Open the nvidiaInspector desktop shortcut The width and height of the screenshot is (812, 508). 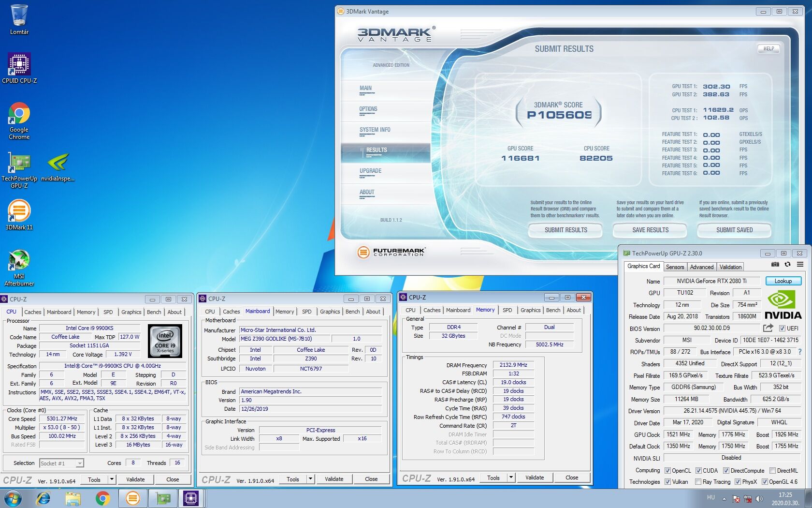pyautogui.click(x=58, y=167)
